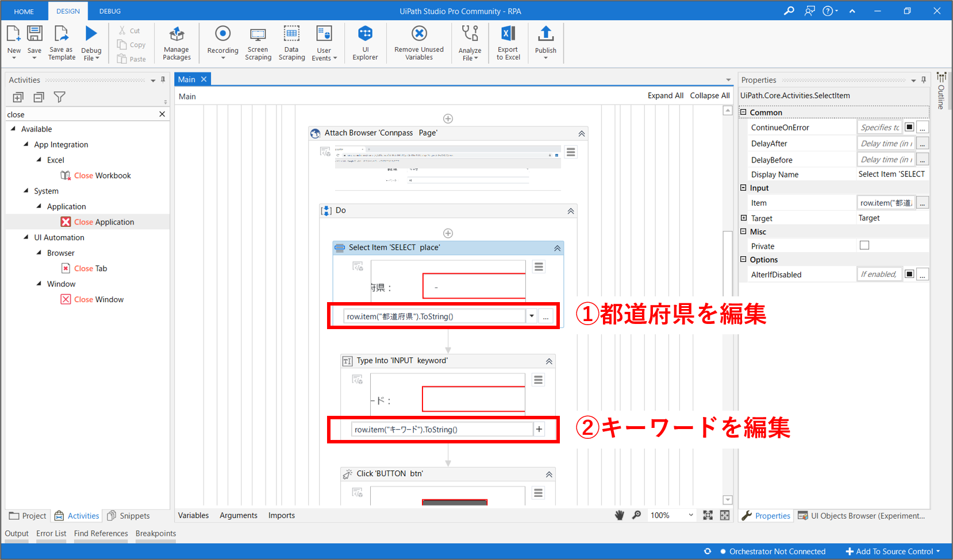This screenshot has height=560, width=953.
Task: Click the Expand All link
Action: [x=665, y=96]
